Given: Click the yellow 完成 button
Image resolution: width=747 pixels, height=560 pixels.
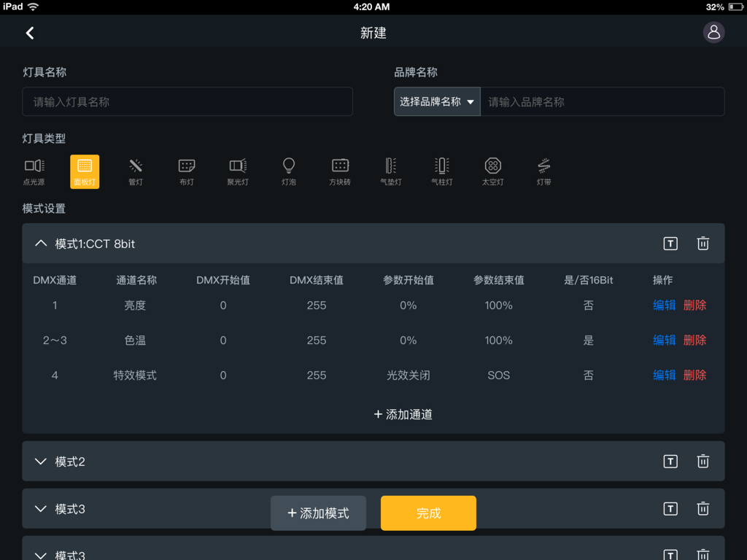Looking at the screenshot, I should [428, 513].
